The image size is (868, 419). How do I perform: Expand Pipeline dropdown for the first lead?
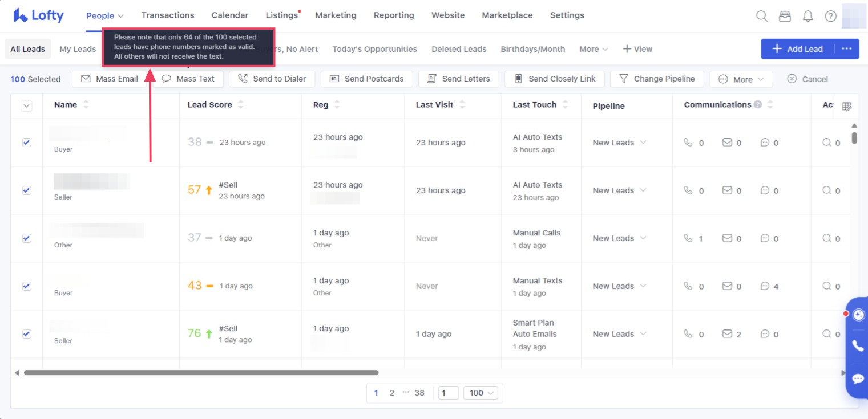[x=619, y=143]
